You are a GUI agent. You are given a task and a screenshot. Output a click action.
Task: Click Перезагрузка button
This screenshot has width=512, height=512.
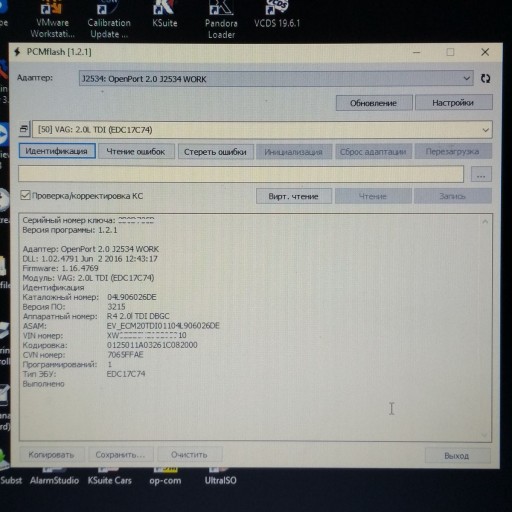(453, 152)
